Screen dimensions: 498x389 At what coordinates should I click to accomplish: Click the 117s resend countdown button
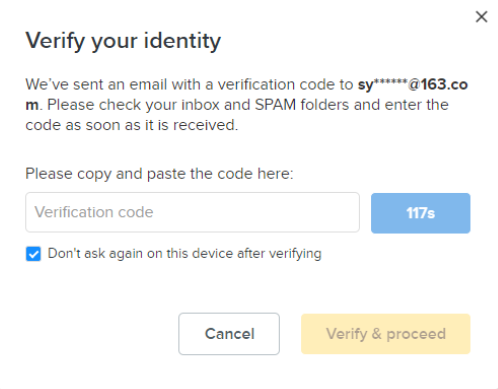click(x=420, y=213)
